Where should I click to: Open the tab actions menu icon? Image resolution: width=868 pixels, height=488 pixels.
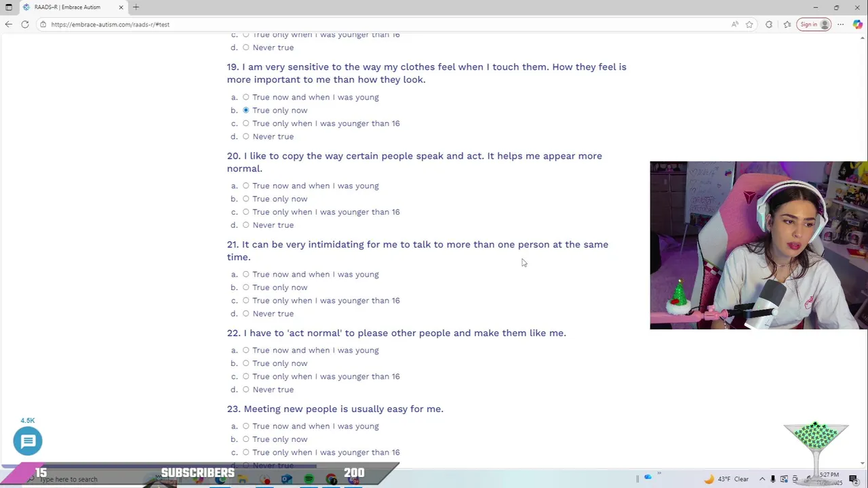(9, 7)
